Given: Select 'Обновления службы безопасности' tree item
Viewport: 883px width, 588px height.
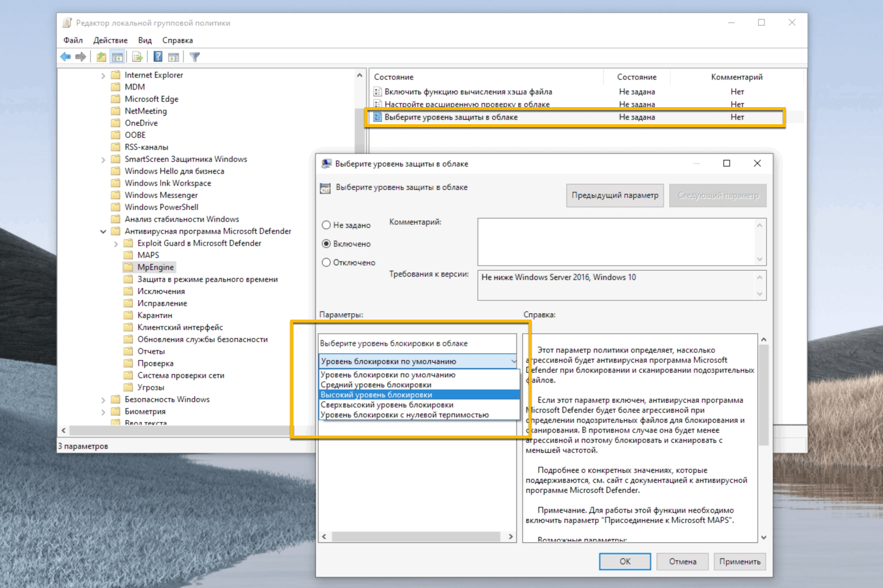Looking at the screenshot, I should point(203,340).
